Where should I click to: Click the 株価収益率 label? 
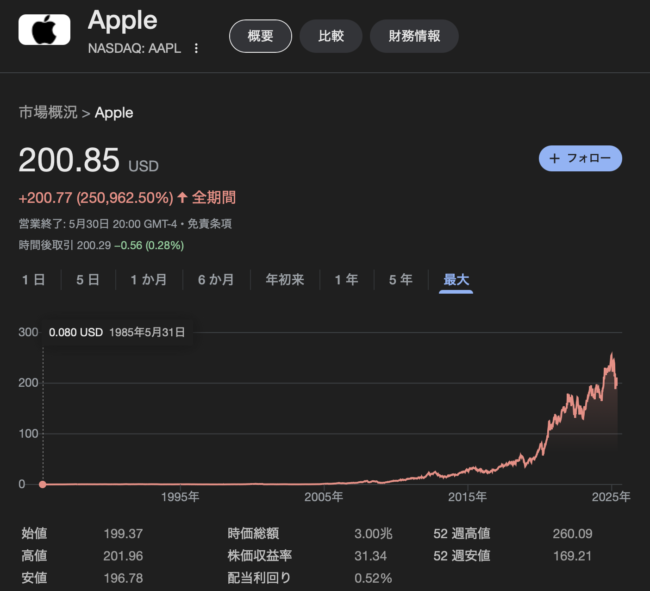tap(260, 556)
